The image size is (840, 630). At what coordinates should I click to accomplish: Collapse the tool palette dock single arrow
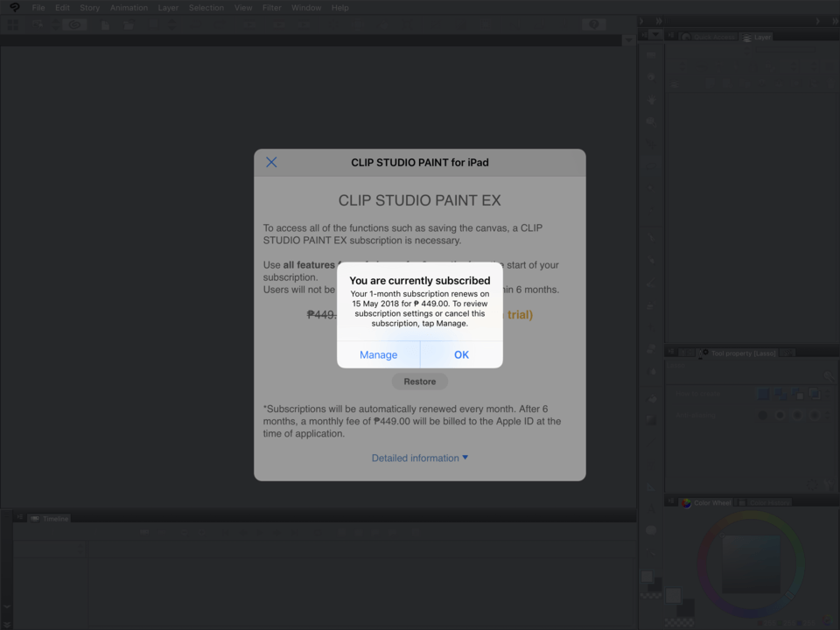[640, 21]
